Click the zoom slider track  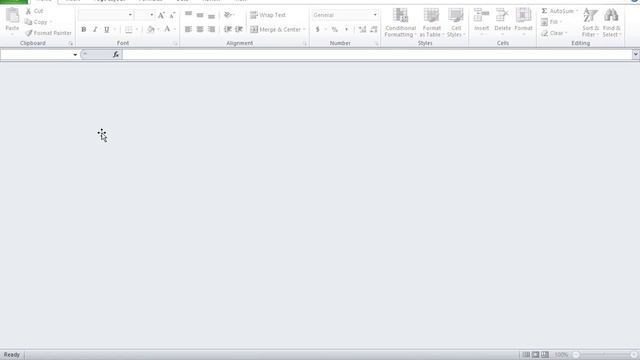[605, 355]
